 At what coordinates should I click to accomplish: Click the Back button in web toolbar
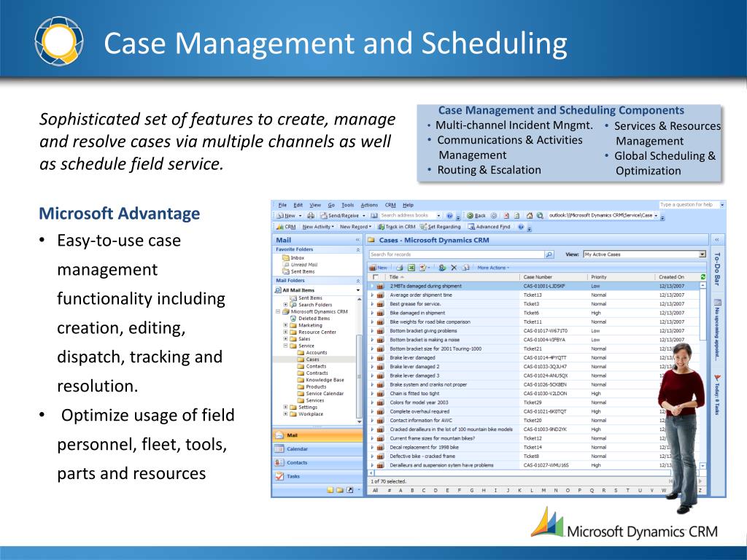pyautogui.click(x=476, y=216)
